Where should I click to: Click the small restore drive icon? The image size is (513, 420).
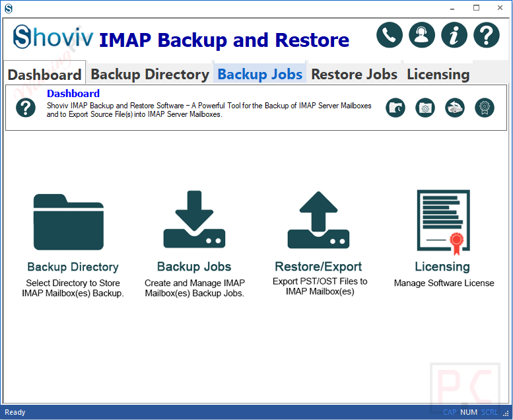pyautogui.click(x=455, y=108)
